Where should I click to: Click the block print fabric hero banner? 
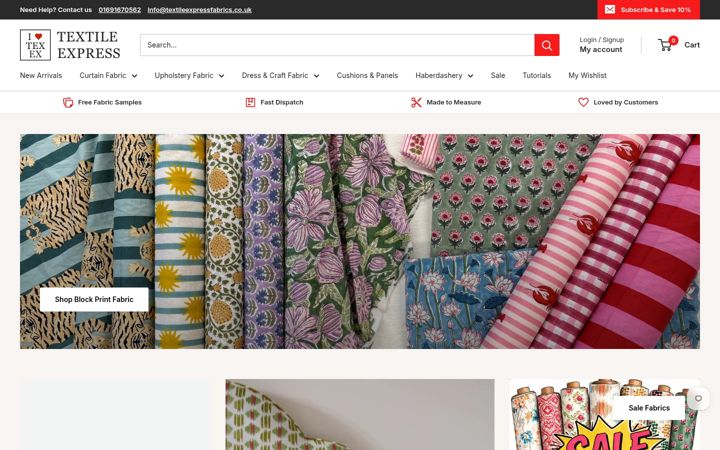pyautogui.click(x=360, y=241)
